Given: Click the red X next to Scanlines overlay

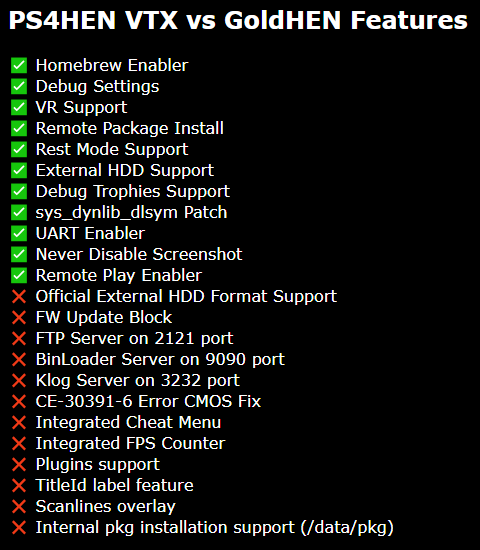Looking at the screenshot, I should [x=19, y=507].
